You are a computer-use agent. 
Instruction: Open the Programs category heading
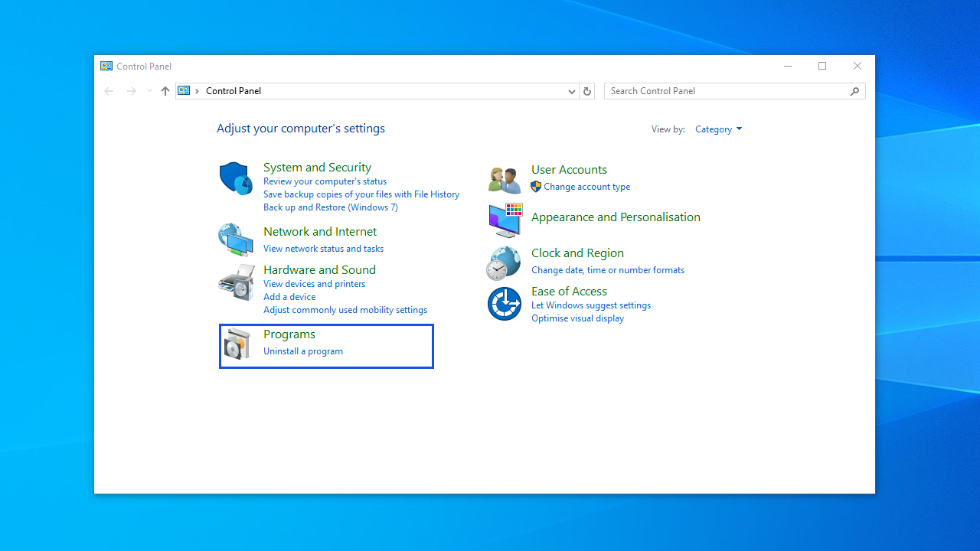tap(289, 334)
